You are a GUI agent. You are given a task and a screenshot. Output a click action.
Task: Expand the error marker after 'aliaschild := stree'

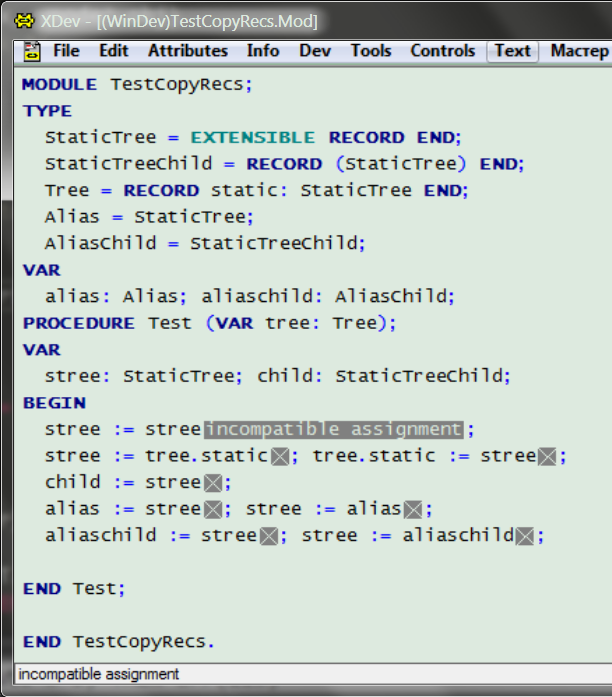[x=269, y=536]
